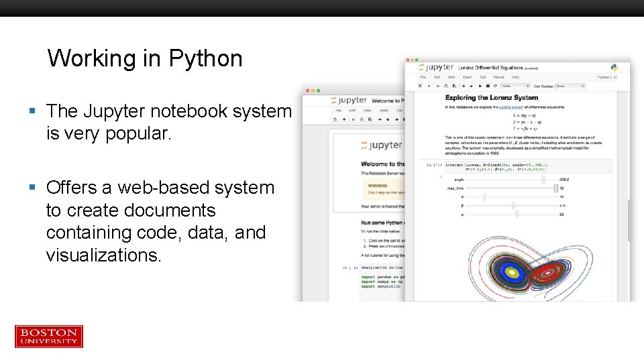Cut selected cell in Lorenz notebook

coord(438,86)
